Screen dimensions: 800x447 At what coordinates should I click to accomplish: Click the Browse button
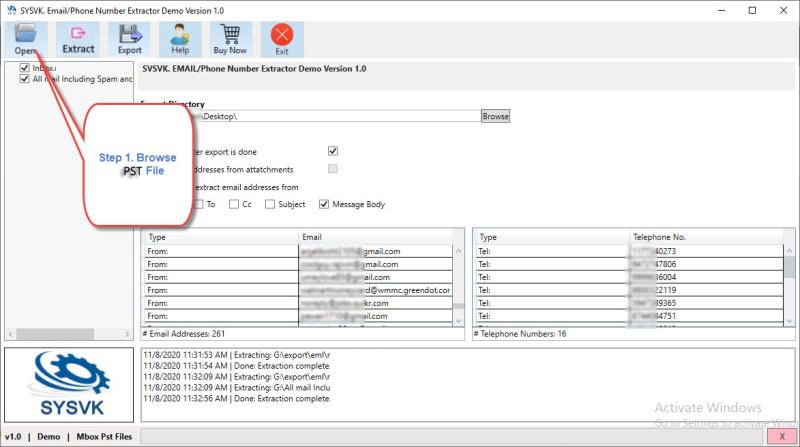[495, 116]
